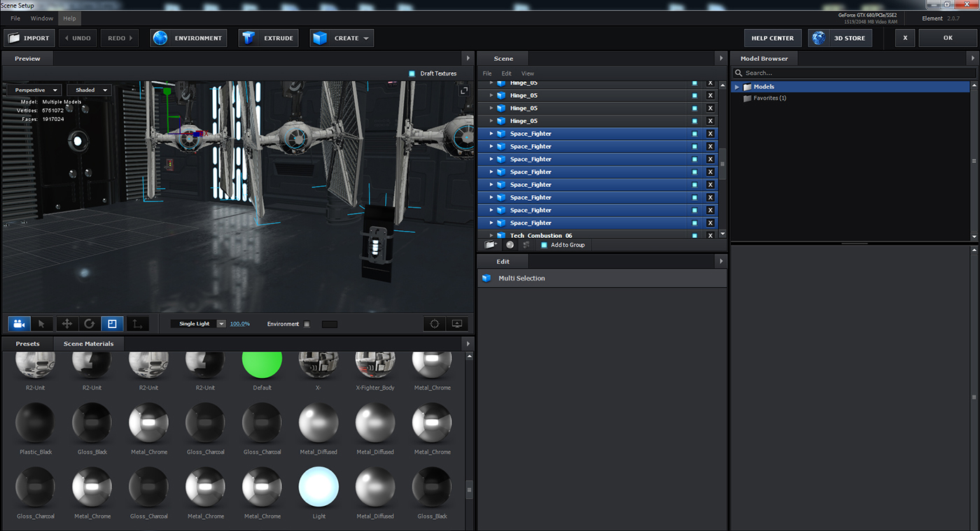Open the Create dropdown

pyautogui.click(x=342, y=38)
